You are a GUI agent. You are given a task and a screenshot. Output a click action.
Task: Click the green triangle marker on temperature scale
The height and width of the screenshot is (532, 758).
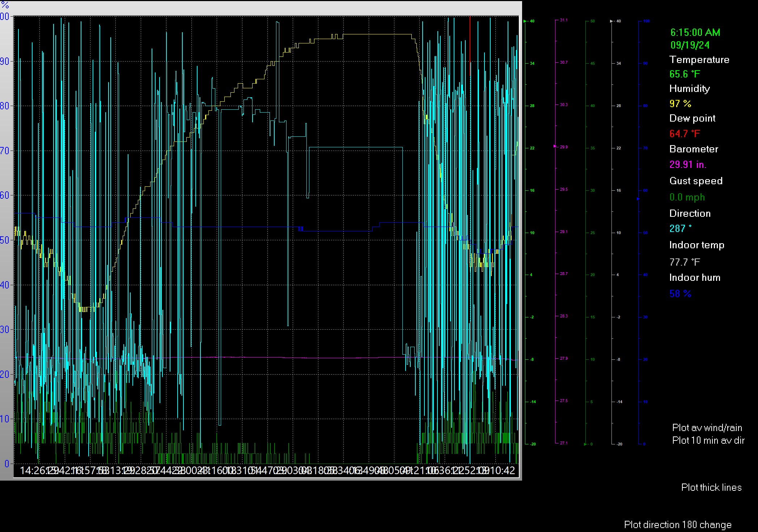coord(525,21)
